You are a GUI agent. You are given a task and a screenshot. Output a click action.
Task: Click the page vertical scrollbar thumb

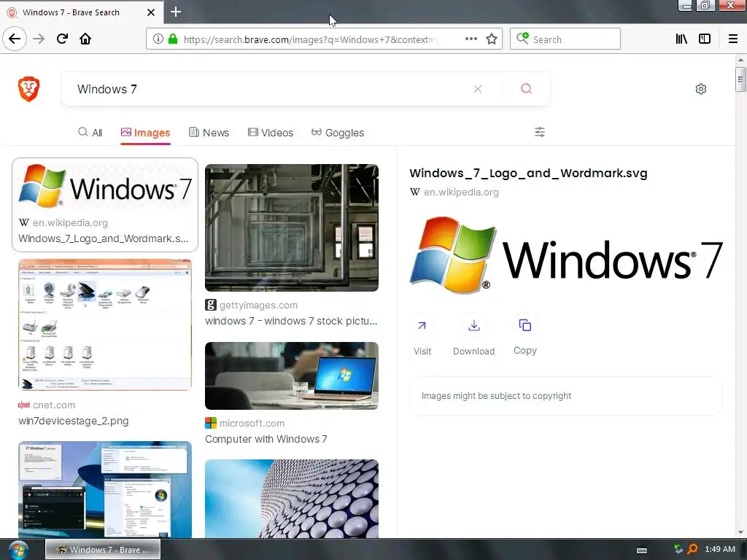pos(740,79)
